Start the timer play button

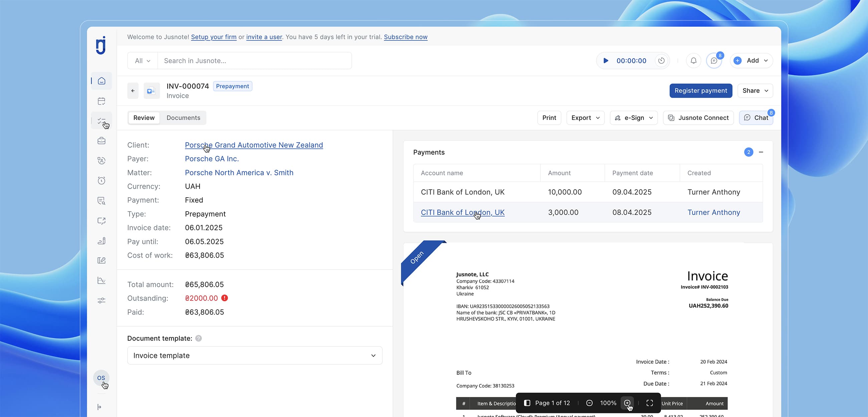pyautogui.click(x=606, y=61)
